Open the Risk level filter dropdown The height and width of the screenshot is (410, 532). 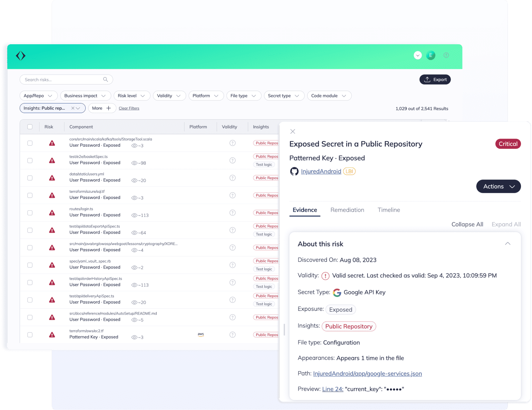[131, 96]
